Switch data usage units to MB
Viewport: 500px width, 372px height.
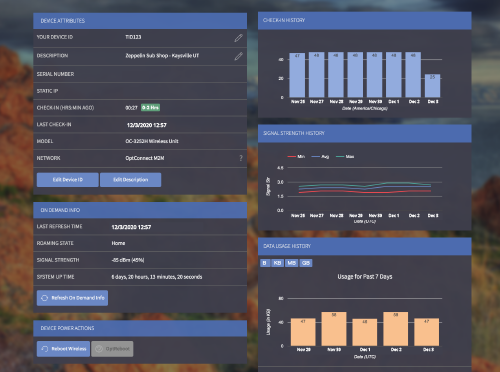[292, 263]
